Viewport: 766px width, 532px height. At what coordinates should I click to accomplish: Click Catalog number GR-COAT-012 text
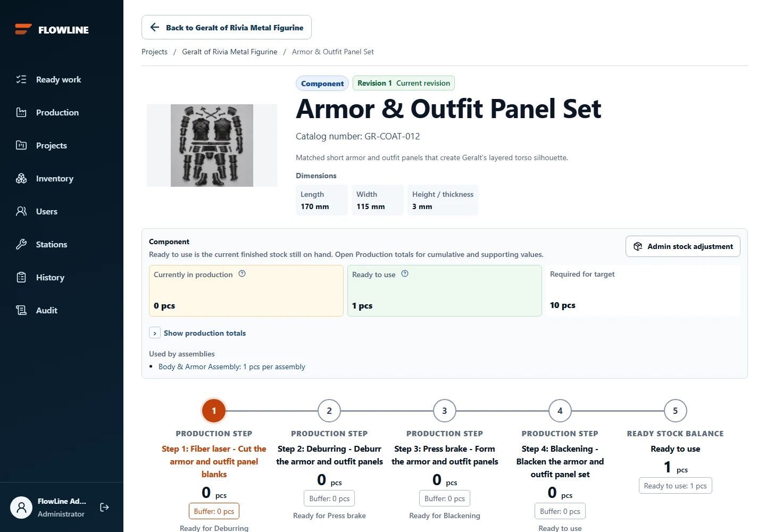[358, 136]
